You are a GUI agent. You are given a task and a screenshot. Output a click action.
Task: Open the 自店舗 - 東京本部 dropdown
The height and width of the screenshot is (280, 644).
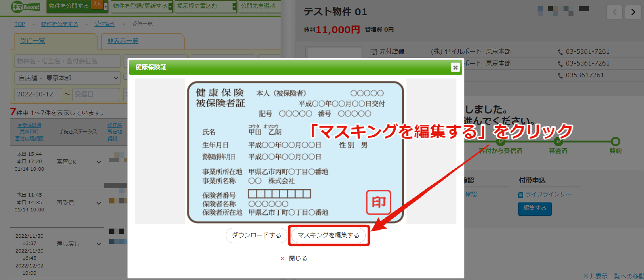[x=67, y=78]
